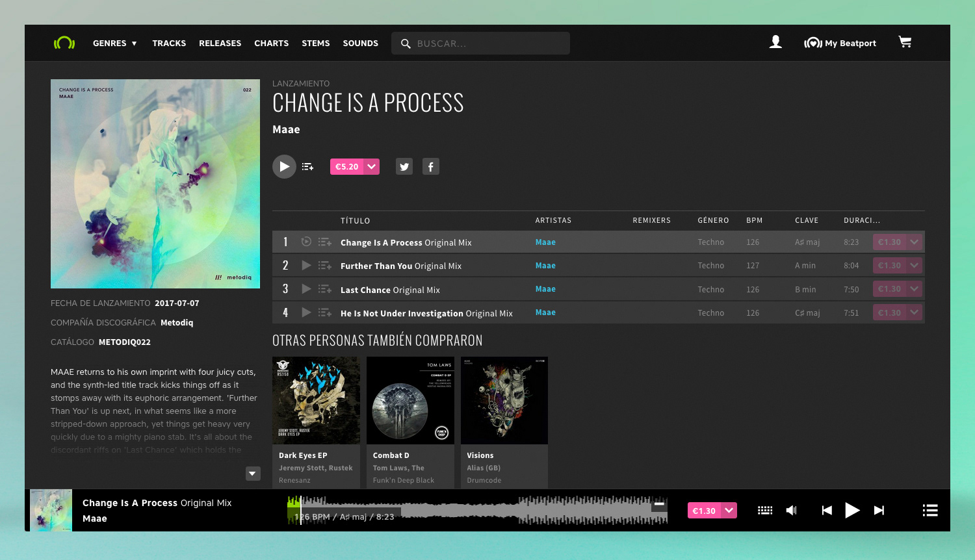975x560 pixels.
Task: Open the user account icon
Action: pos(775,42)
